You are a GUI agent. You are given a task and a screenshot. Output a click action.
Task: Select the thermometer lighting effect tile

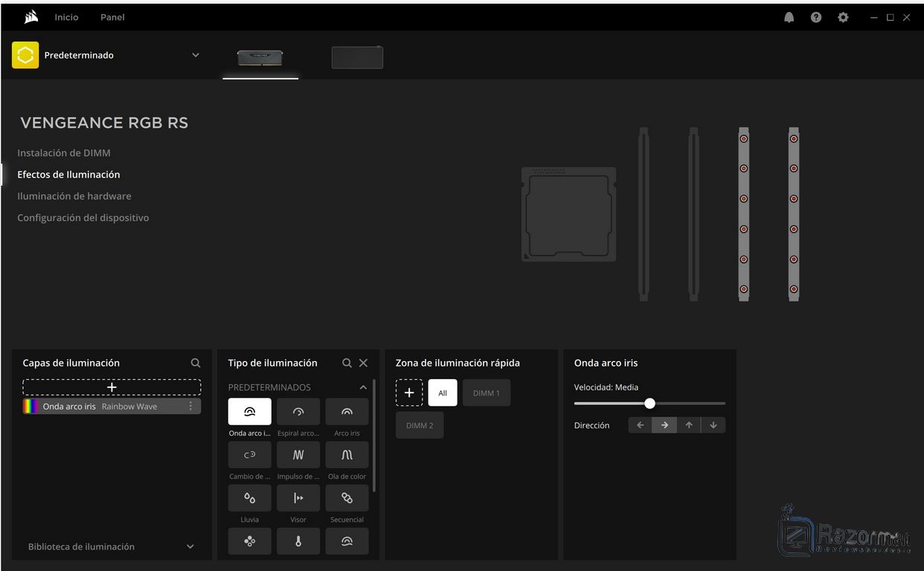(298, 541)
